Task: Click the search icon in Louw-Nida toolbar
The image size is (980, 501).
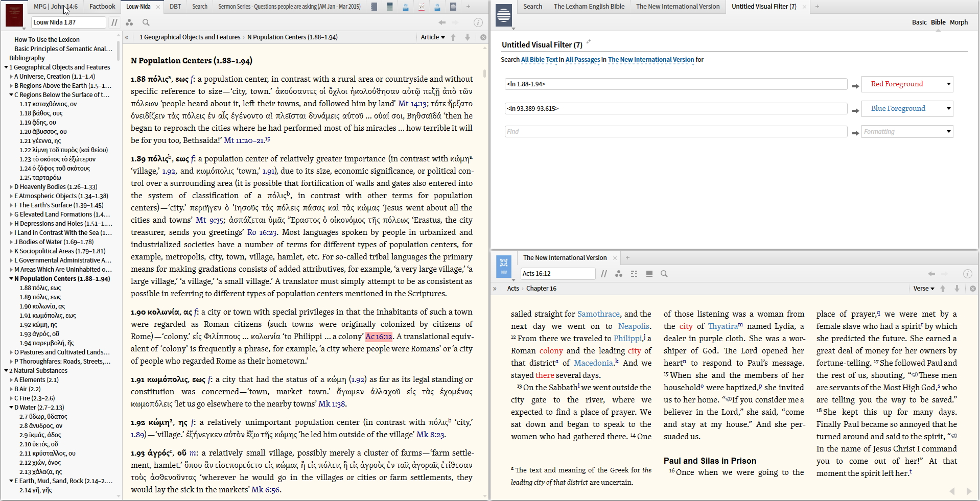Action: coord(146,22)
